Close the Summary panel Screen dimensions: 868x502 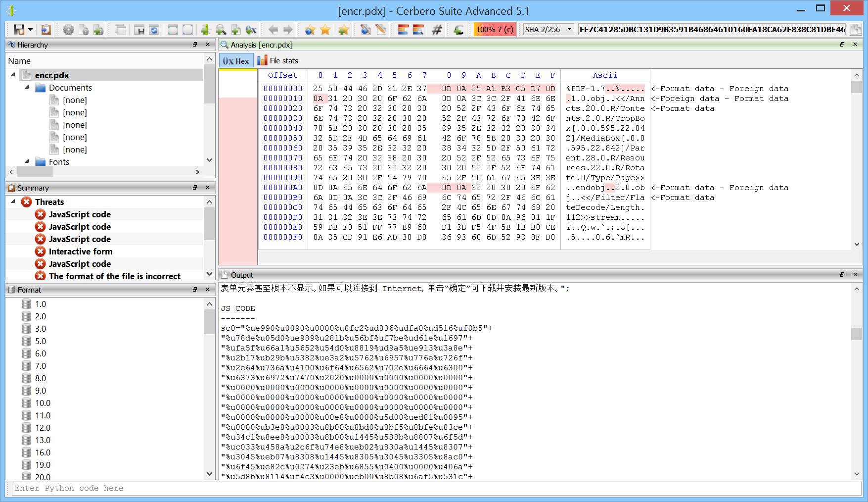208,188
